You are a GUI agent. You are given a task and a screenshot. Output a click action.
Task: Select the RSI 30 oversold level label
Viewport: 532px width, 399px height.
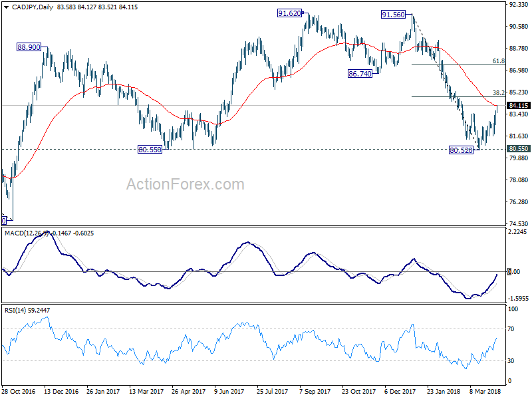511,360
